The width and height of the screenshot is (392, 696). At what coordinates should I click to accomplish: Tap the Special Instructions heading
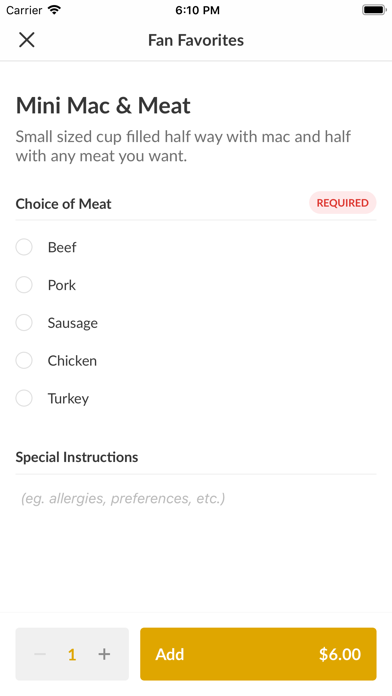pyautogui.click(x=77, y=457)
